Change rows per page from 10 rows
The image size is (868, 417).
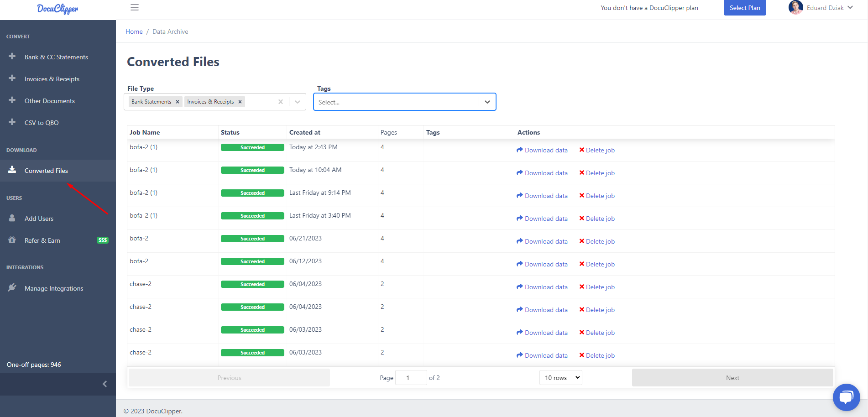pyautogui.click(x=560, y=377)
